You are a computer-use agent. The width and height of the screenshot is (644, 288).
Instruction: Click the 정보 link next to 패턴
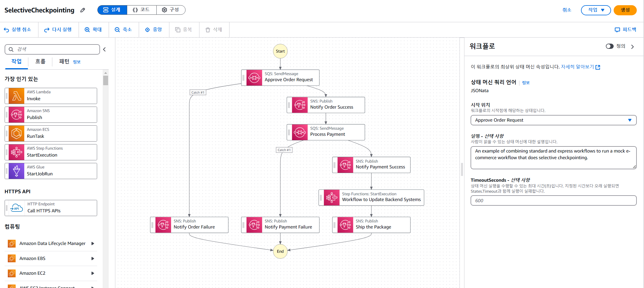[x=77, y=62]
